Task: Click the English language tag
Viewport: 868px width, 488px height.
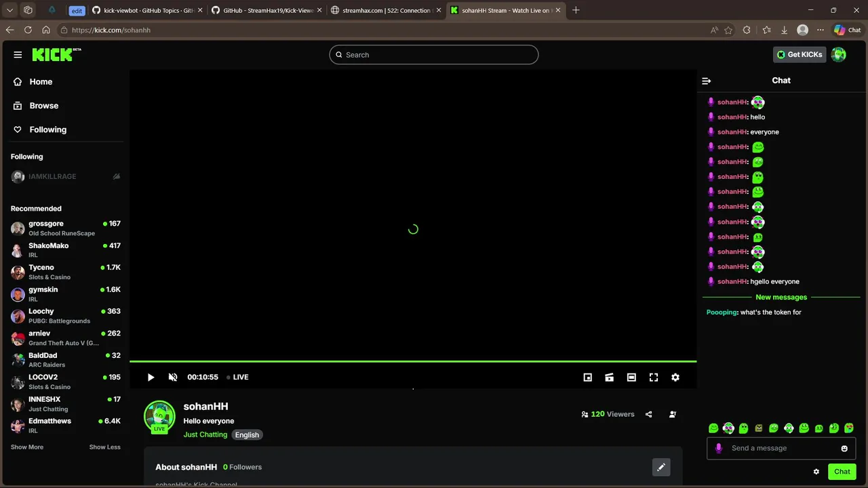Action: (247, 435)
